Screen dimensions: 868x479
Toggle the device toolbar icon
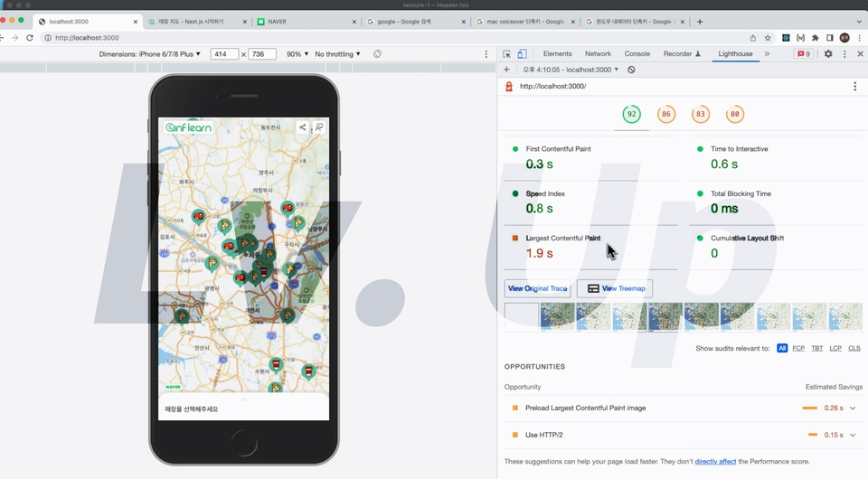(x=522, y=54)
